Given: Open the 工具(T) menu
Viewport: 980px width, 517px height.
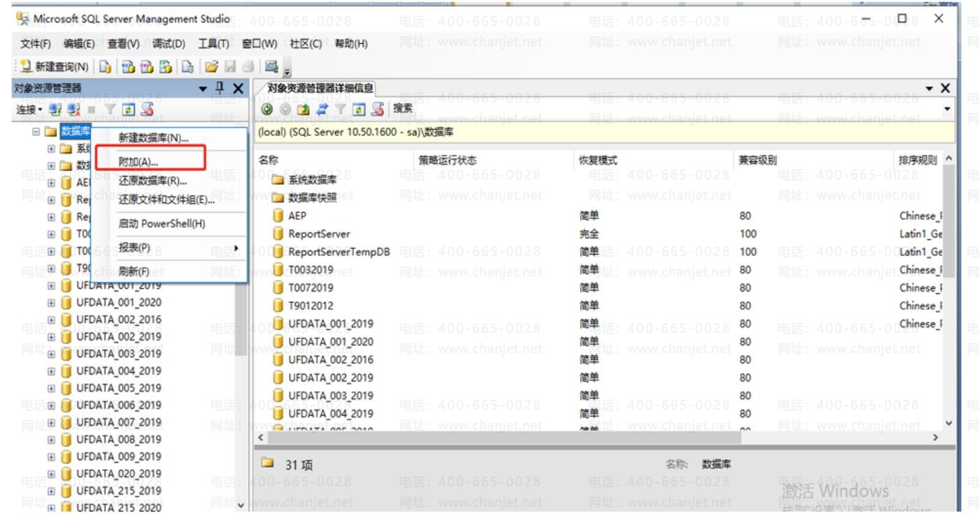Looking at the screenshot, I should point(214,43).
